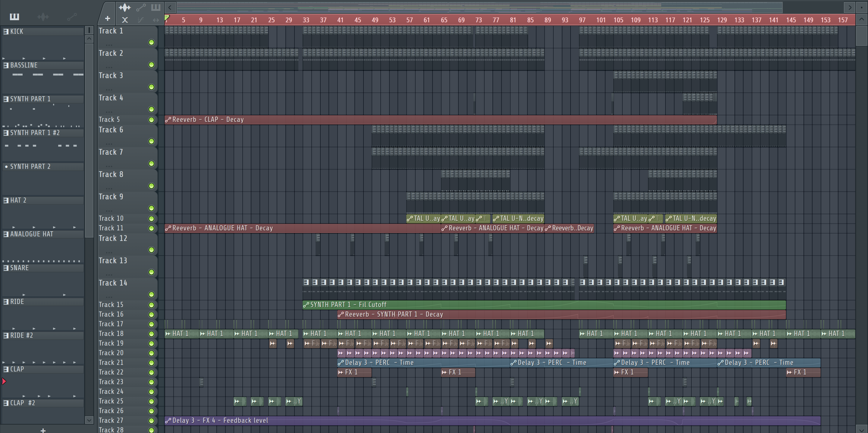The image size is (868, 433).
Task: Focus audio clips in the playlist
Action: [x=125, y=7]
